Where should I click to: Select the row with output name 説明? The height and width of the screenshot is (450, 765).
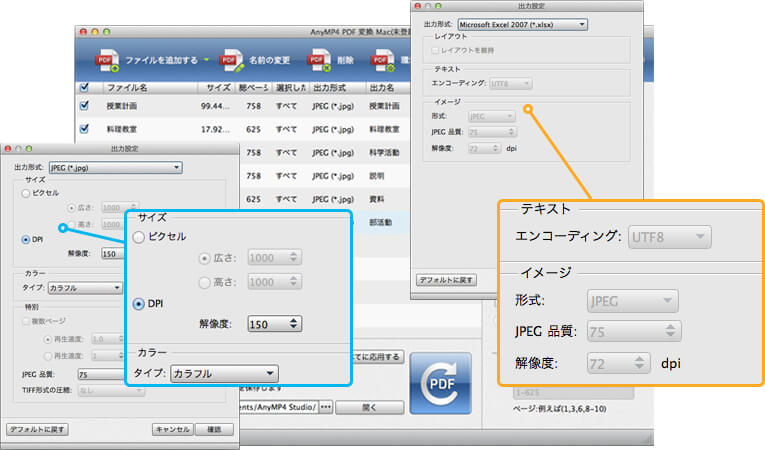point(377,176)
